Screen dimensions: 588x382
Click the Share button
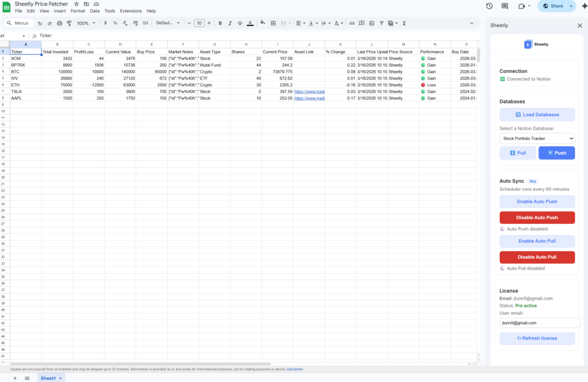click(x=552, y=6)
